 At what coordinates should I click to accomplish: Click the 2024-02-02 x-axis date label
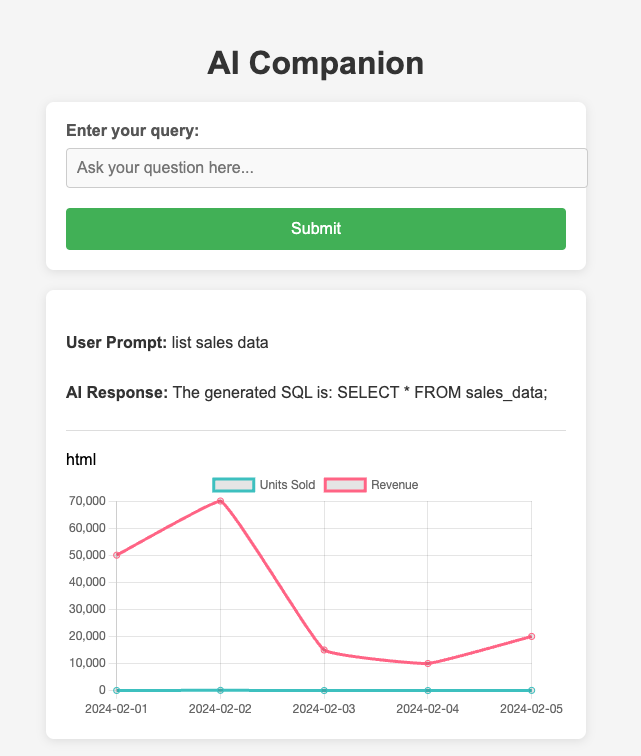pos(220,709)
